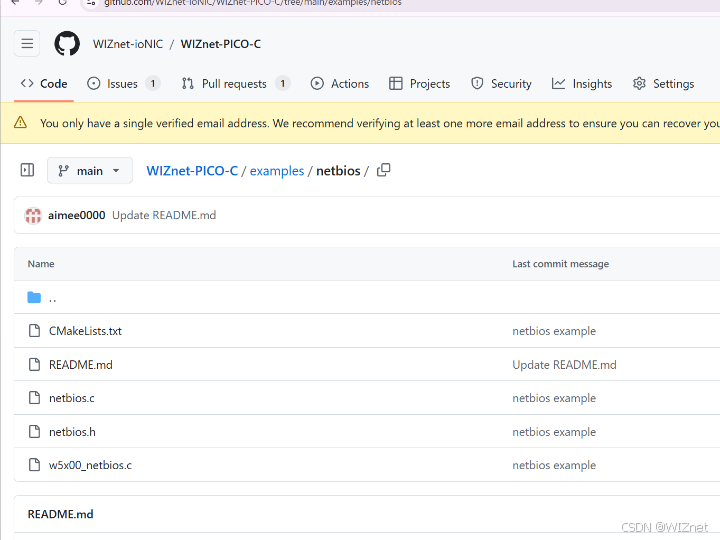Viewport: 720px width, 540px height.
Task: Open the main branch dropdown
Action: [x=90, y=171]
